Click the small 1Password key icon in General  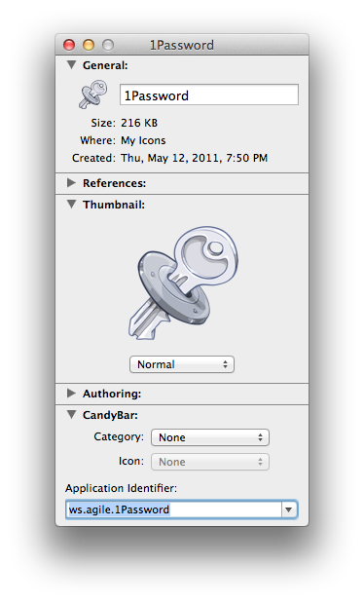[93, 94]
